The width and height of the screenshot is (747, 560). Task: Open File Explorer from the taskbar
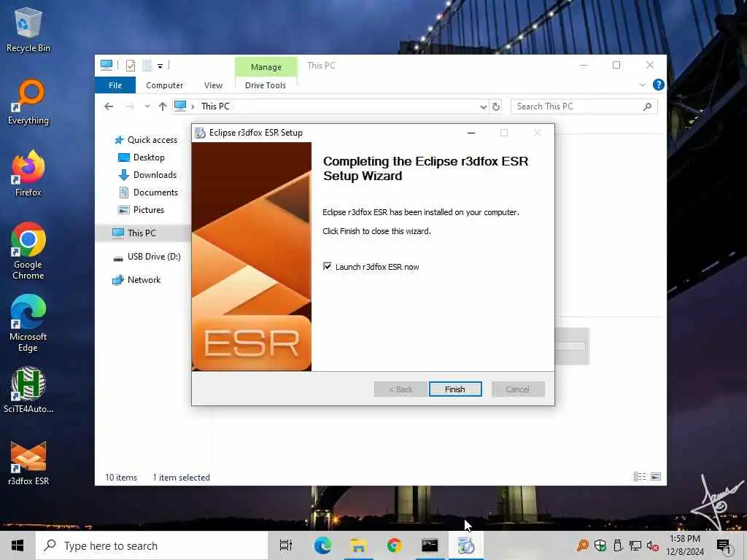click(x=358, y=545)
